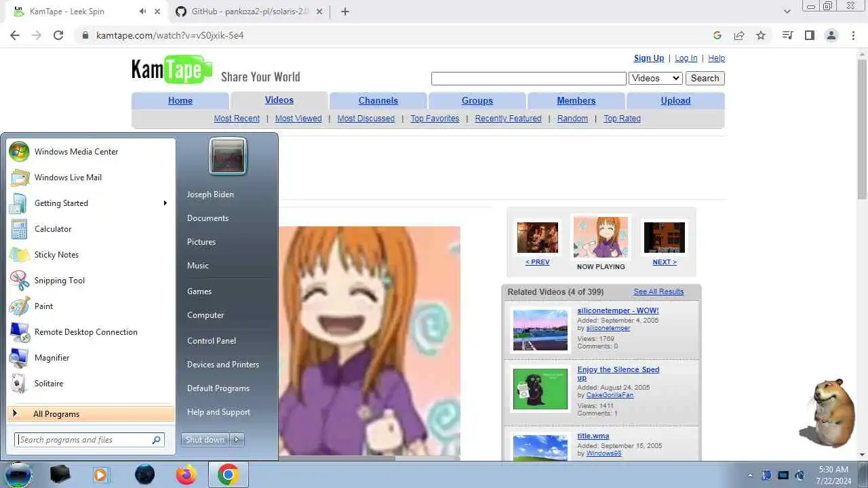
Task: Open Sticky Notes icon
Action: [19, 255]
